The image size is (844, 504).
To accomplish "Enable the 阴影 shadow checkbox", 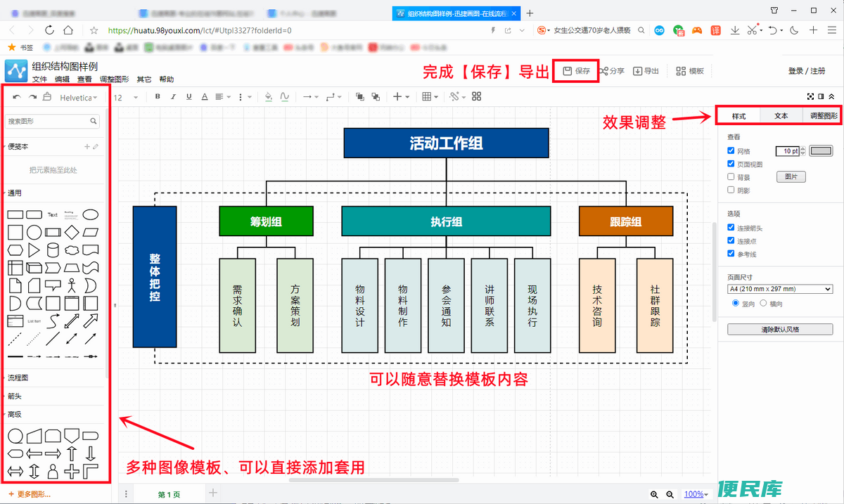I will [x=731, y=190].
